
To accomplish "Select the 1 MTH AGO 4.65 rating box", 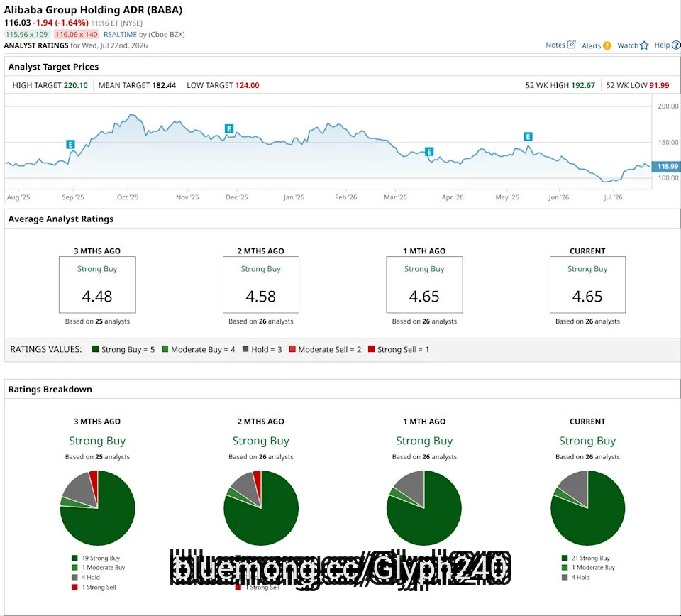I will [x=424, y=285].
